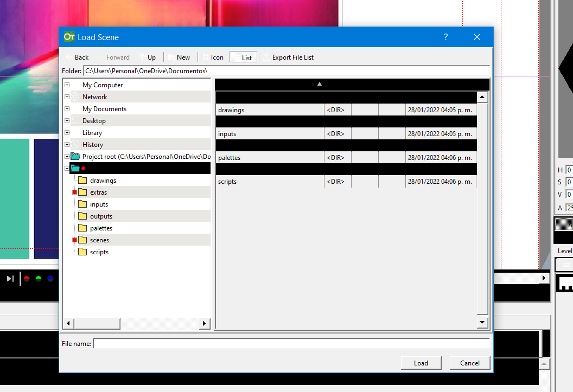Viewport: 573px width, 392px height.
Task: Click the disabled Forward navigation item
Action: pyautogui.click(x=117, y=57)
